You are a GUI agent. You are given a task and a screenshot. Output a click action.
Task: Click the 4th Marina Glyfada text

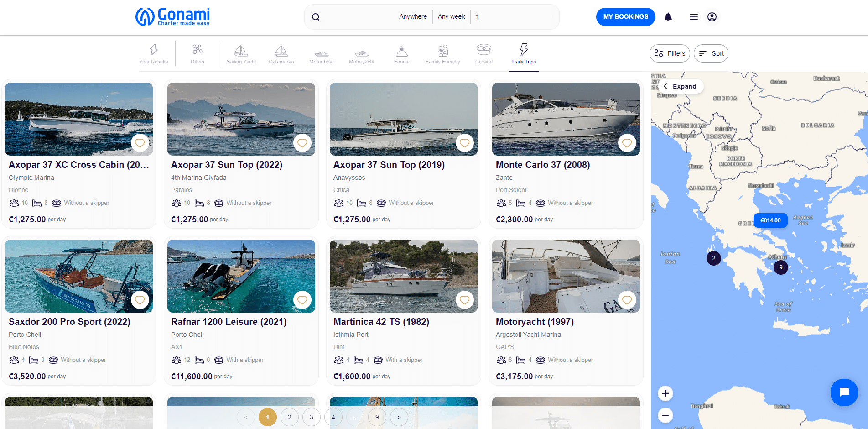(x=199, y=178)
